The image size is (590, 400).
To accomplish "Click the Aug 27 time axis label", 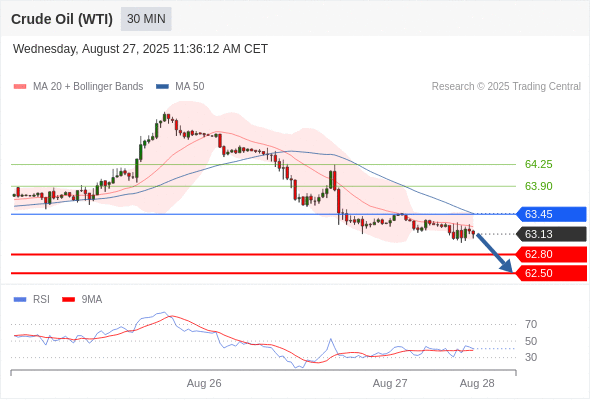I will tap(390, 383).
